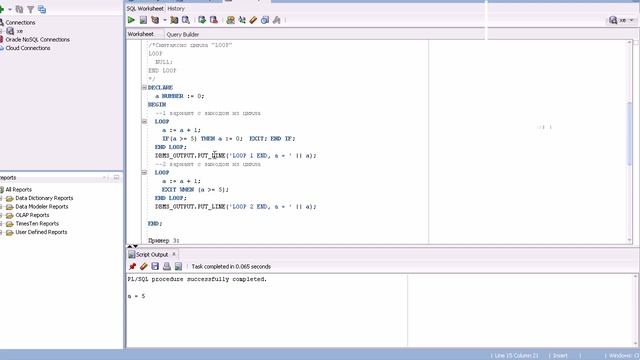Click the Refresh icon in Connections panel
The width and height of the screenshot is (640, 360).
point(19,9)
